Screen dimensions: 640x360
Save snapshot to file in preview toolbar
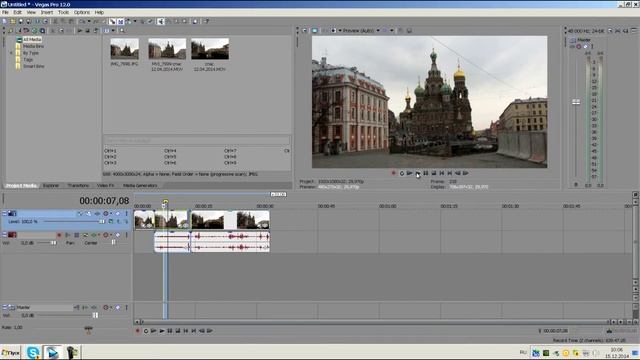pos(409,31)
